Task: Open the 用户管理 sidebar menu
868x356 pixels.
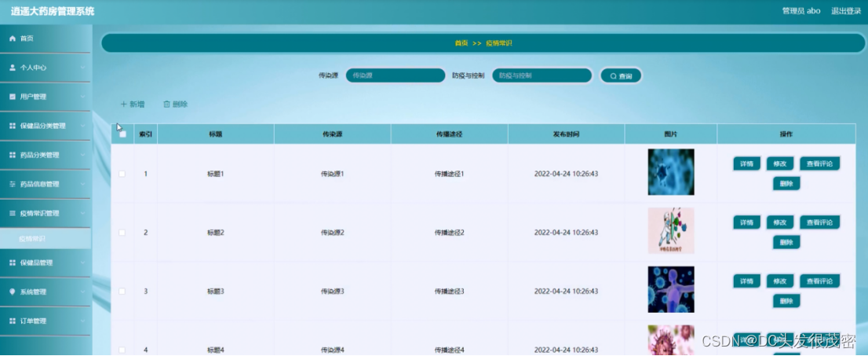Action: (46, 97)
